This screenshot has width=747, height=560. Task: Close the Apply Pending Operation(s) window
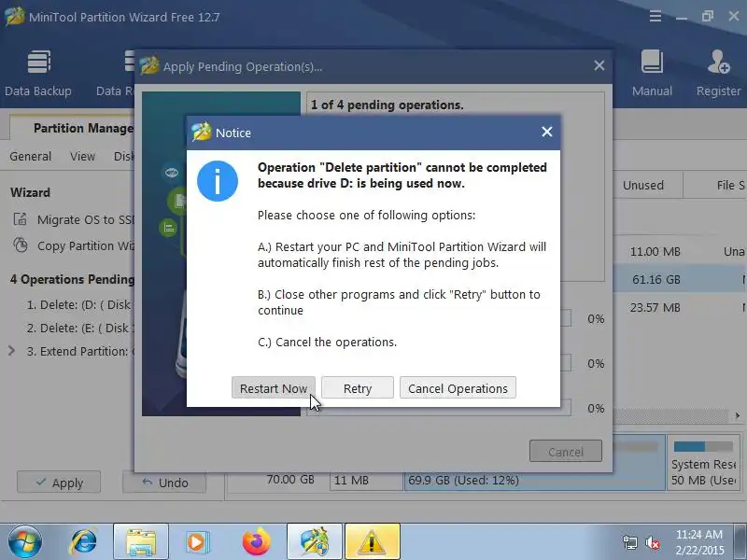coord(599,65)
